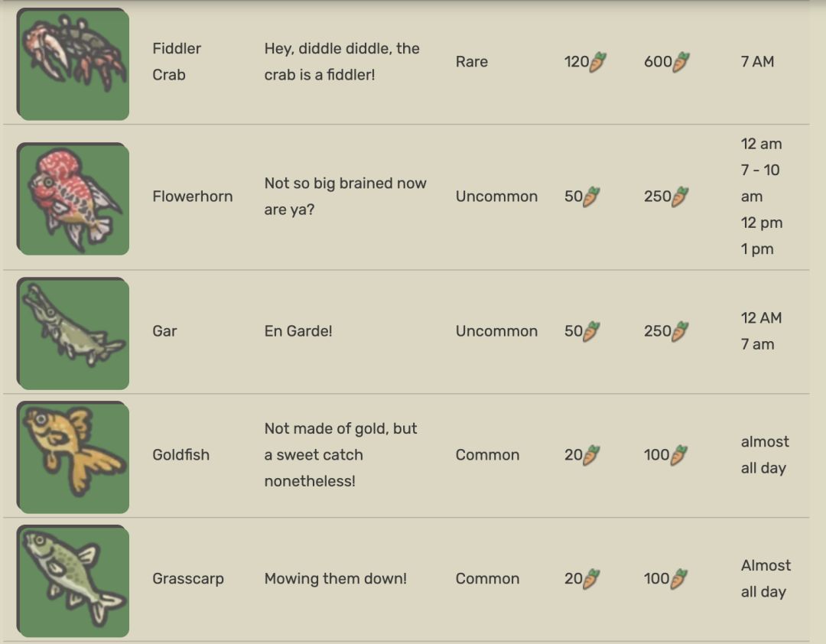
Task: Open the Grasscarp fish picture
Action: (73, 581)
